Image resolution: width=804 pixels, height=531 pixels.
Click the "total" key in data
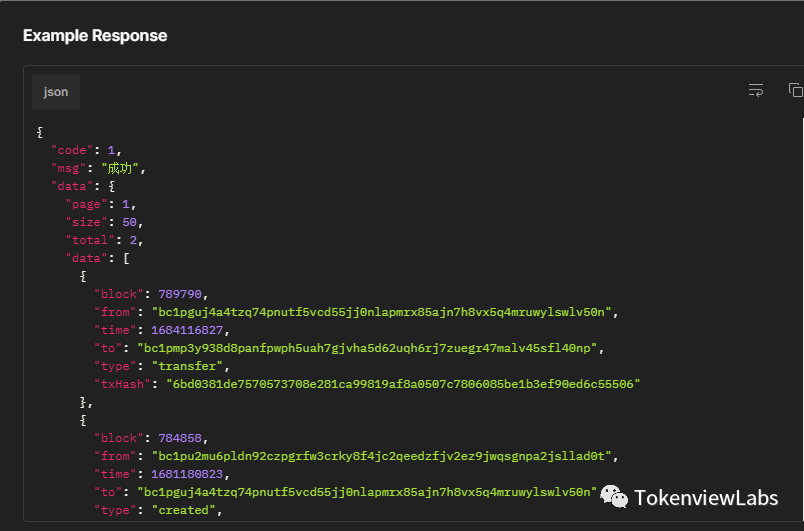(90, 240)
